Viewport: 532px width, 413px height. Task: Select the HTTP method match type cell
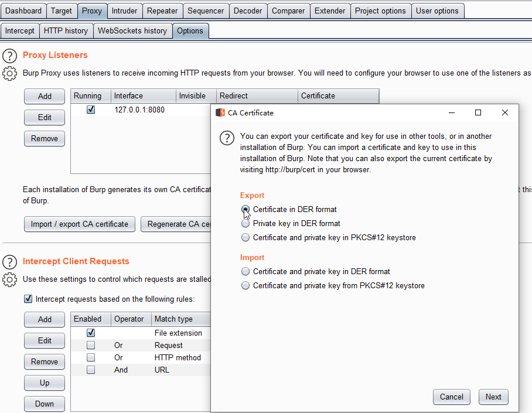178,358
